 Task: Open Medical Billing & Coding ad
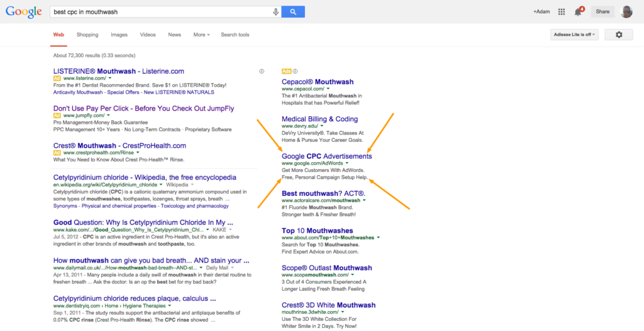pyautogui.click(x=319, y=119)
